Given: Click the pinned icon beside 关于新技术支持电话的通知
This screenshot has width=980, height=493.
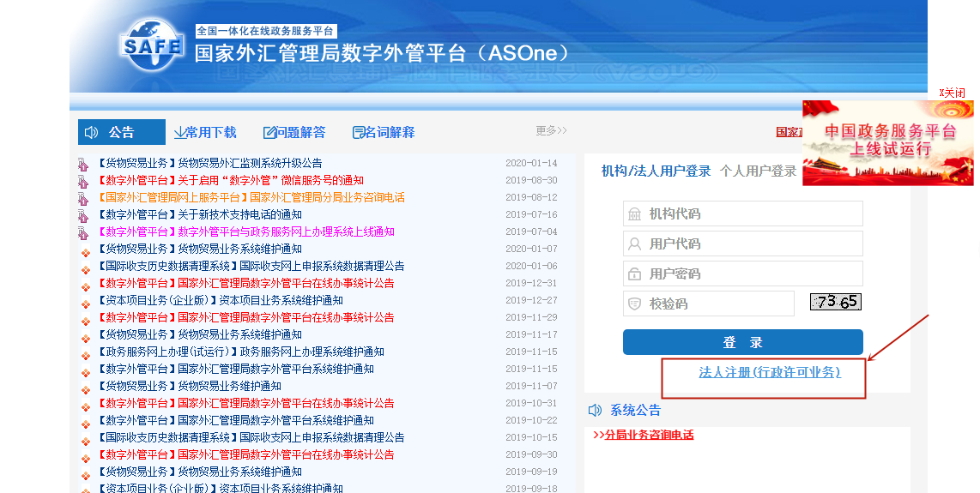Looking at the screenshot, I should pos(83,216).
